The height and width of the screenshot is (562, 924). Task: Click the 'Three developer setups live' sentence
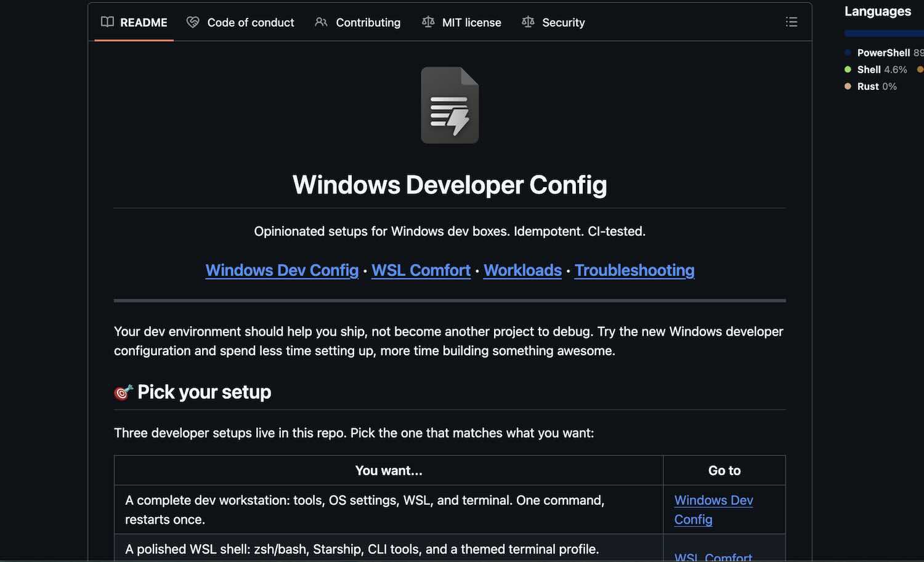pyautogui.click(x=354, y=433)
